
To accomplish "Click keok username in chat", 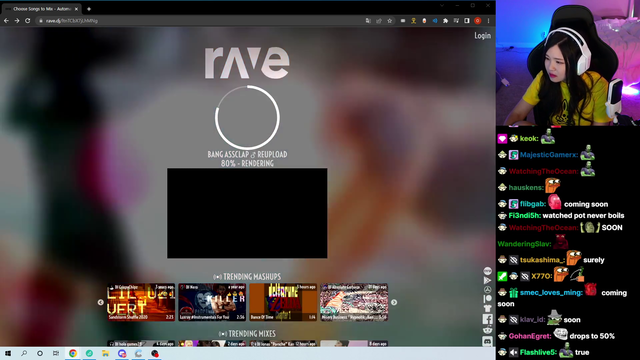I will pyautogui.click(x=528, y=139).
